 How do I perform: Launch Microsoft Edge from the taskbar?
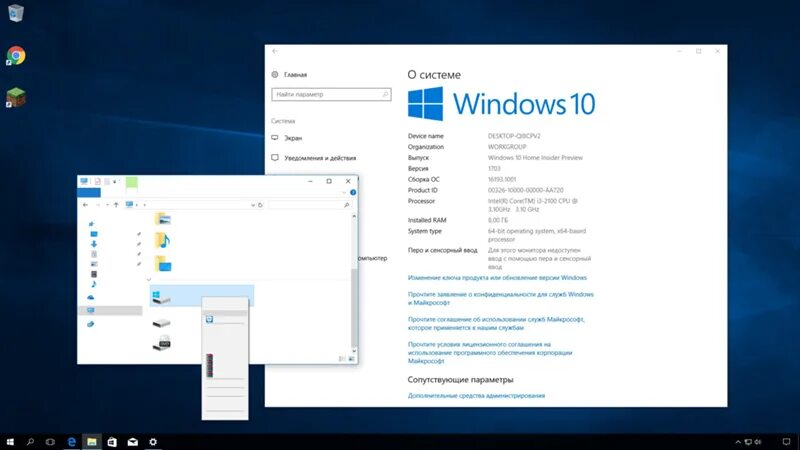71,442
